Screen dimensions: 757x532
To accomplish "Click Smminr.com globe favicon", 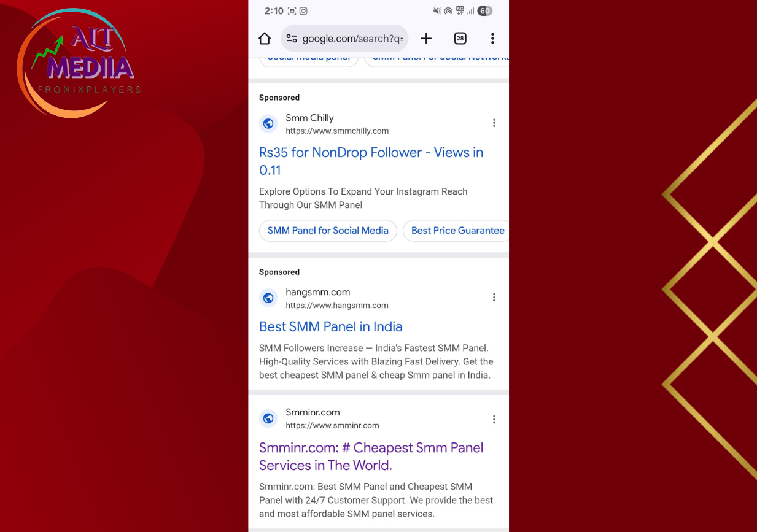I will tap(268, 418).
